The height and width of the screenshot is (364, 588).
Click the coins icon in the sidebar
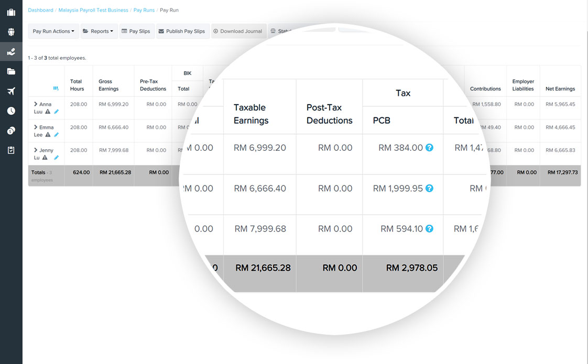11,130
